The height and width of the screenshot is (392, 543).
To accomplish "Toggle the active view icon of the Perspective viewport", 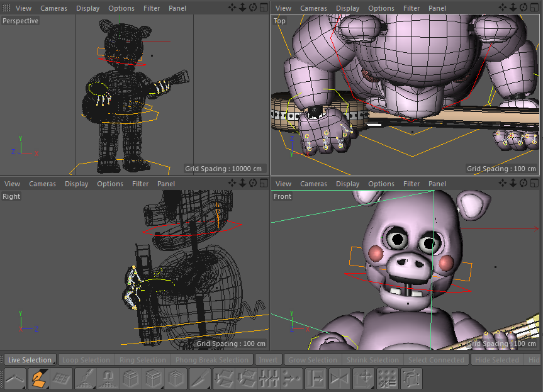I will point(264,8).
